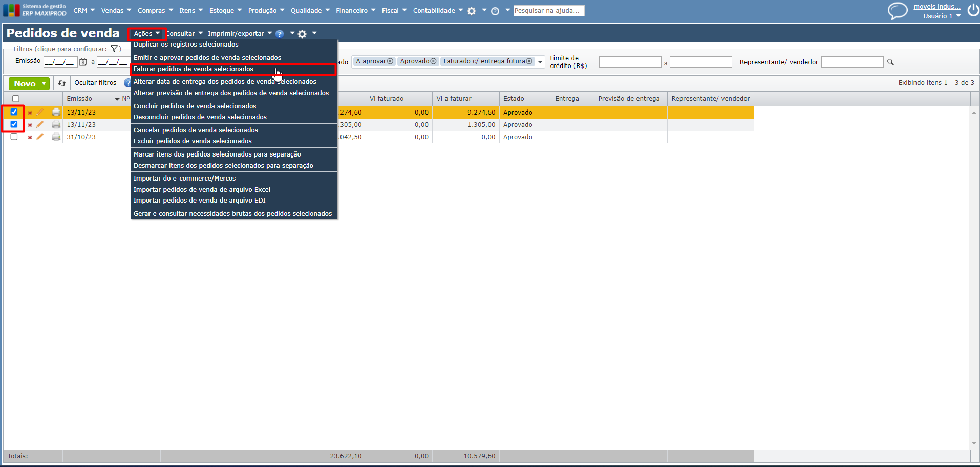Uncheck the second 13/11/23 order checkbox
980x467 pixels.
pos(14,124)
